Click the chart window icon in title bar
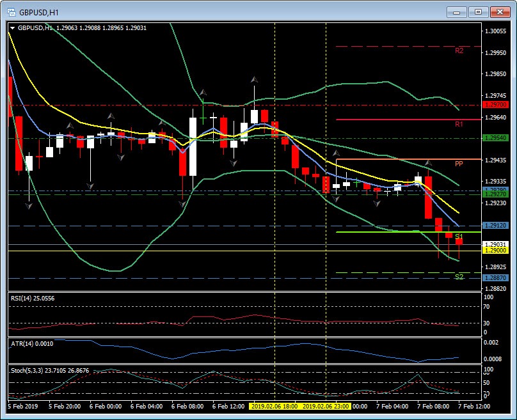Image resolution: width=517 pixels, height=420 pixels. 11,11
